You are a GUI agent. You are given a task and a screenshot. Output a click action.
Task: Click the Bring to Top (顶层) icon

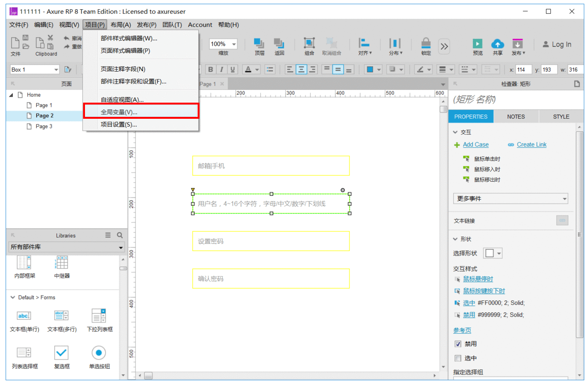pos(259,43)
